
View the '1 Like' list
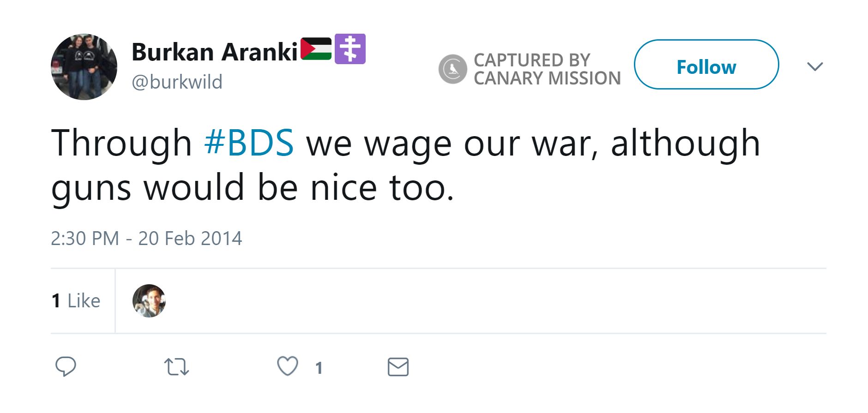[76, 301]
